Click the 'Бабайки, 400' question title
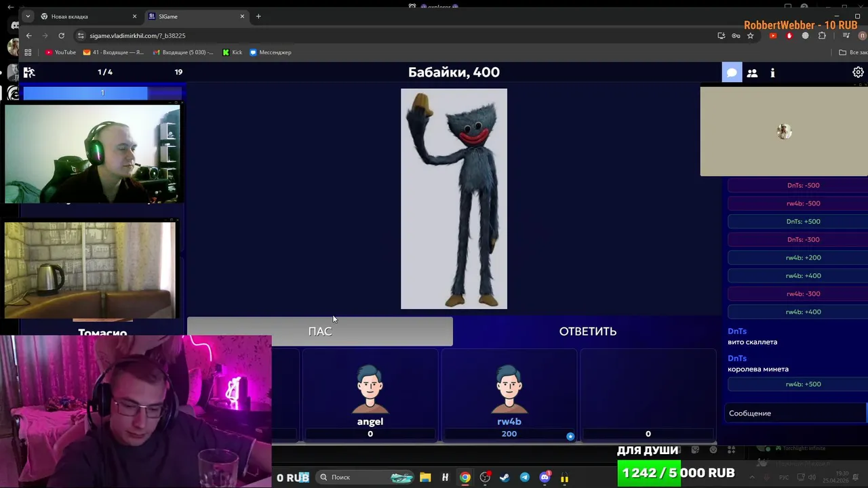The image size is (868, 488). tap(454, 72)
